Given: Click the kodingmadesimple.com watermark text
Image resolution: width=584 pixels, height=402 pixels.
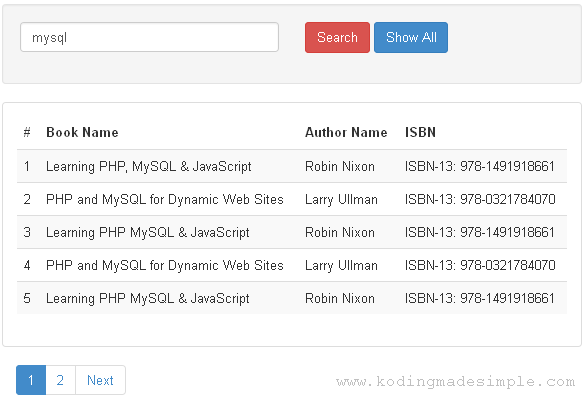Looking at the screenshot, I should click(456, 382).
